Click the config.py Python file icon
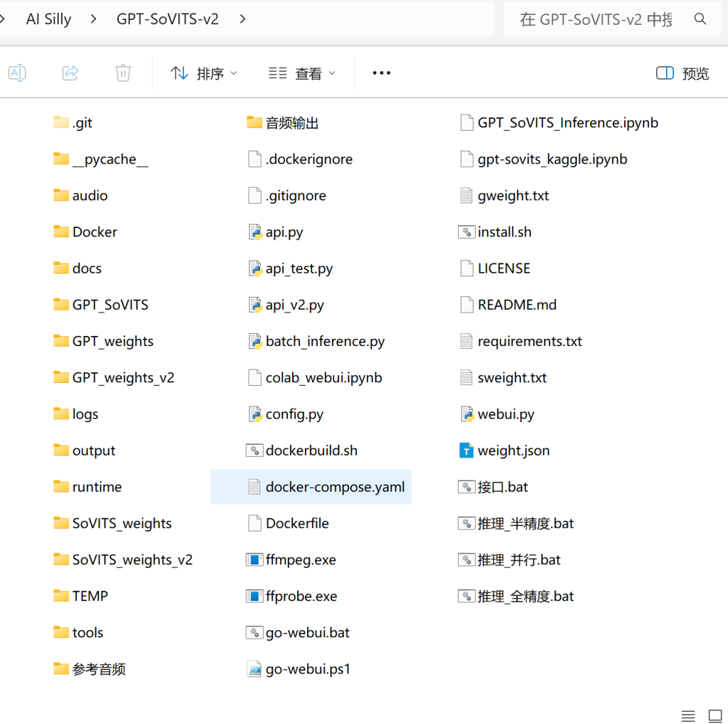The image size is (728, 724). pyautogui.click(x=255, y=414)
